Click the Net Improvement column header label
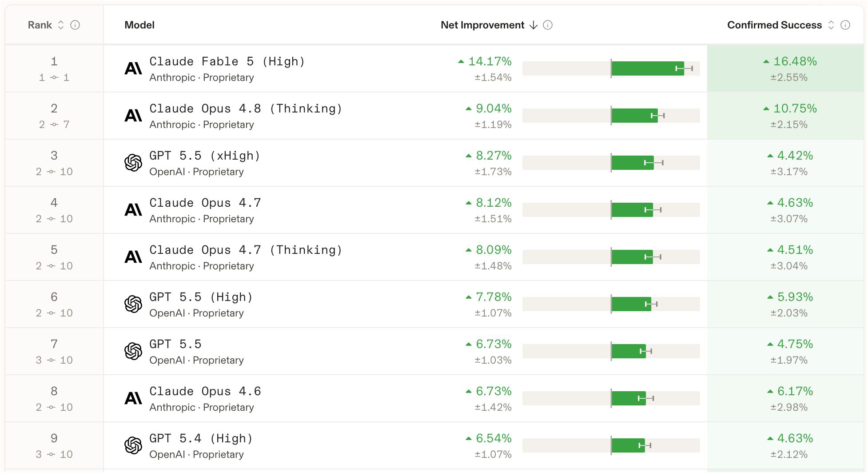Screen dimensions: 868x473 point(482,25)
